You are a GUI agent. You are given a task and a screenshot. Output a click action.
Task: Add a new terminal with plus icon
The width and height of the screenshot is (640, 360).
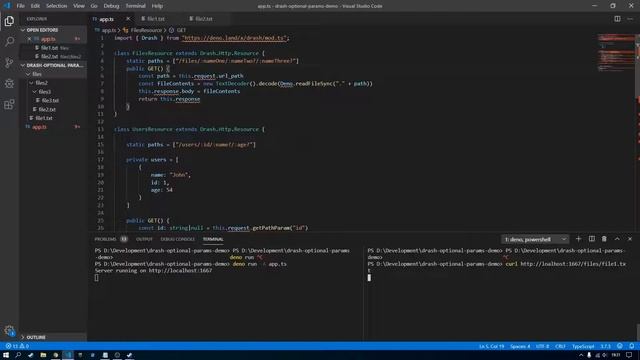(x=578, y=239)
